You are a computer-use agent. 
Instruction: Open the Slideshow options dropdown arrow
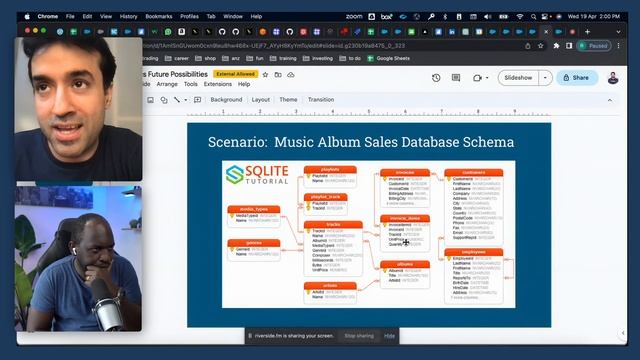click(545, 78)
